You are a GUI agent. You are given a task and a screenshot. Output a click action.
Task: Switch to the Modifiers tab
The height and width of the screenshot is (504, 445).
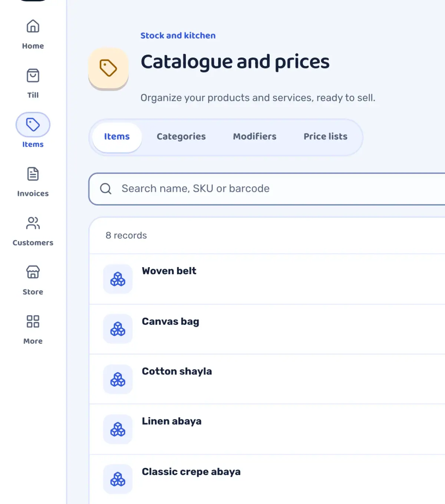tap(255, 137)
